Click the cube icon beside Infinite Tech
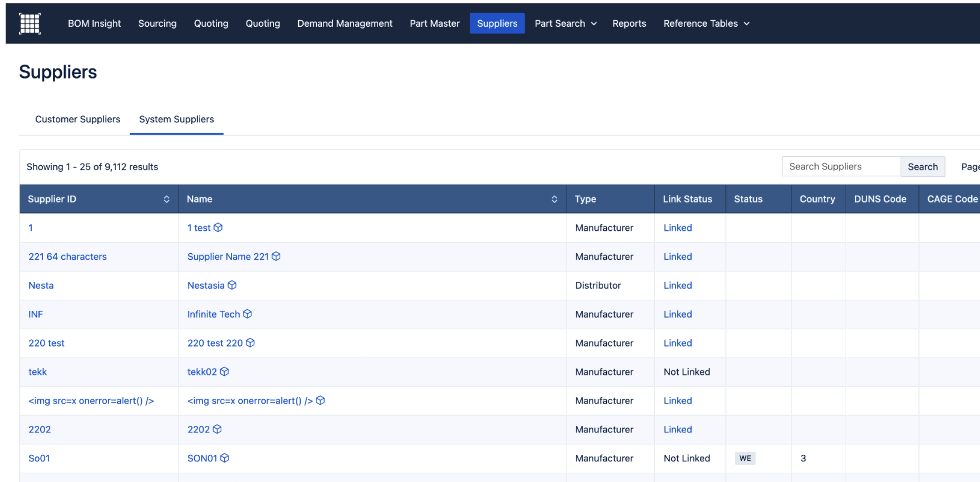The image size is (980, 482). 248,314
